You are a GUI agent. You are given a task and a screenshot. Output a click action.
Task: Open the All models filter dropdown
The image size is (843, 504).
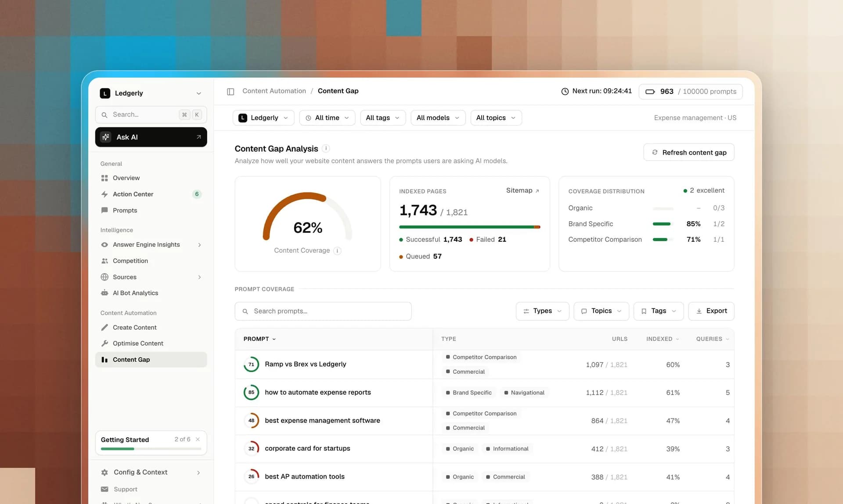[438, 118]
